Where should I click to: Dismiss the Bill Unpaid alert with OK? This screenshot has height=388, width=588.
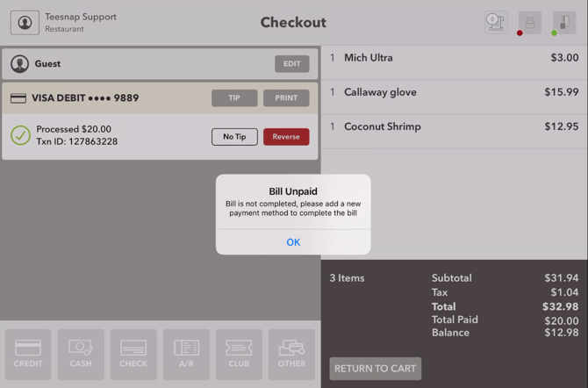pos(293,242)
